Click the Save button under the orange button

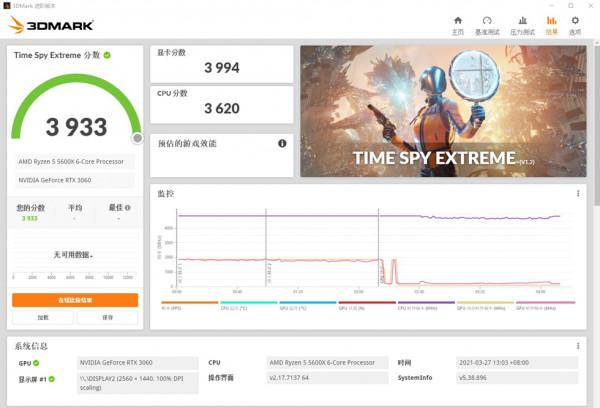(x=108, y=317)
